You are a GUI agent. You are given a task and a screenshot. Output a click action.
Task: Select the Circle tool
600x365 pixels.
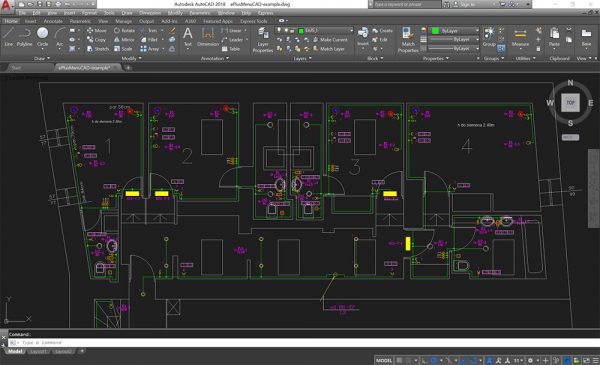(x=42, y=37)
